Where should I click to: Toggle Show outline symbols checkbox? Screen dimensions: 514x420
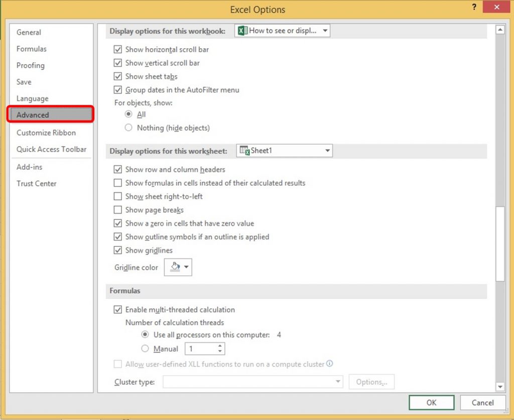point(117,236)
